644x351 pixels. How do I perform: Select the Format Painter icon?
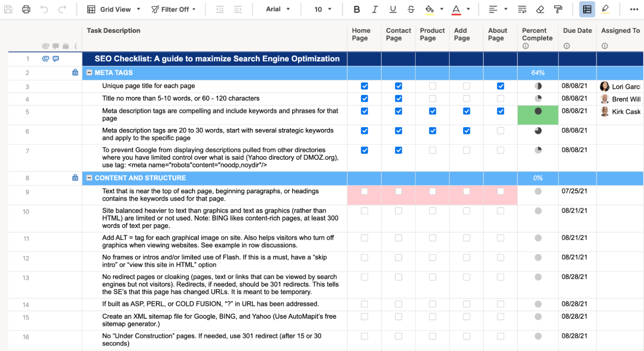[x=558, y=9]
